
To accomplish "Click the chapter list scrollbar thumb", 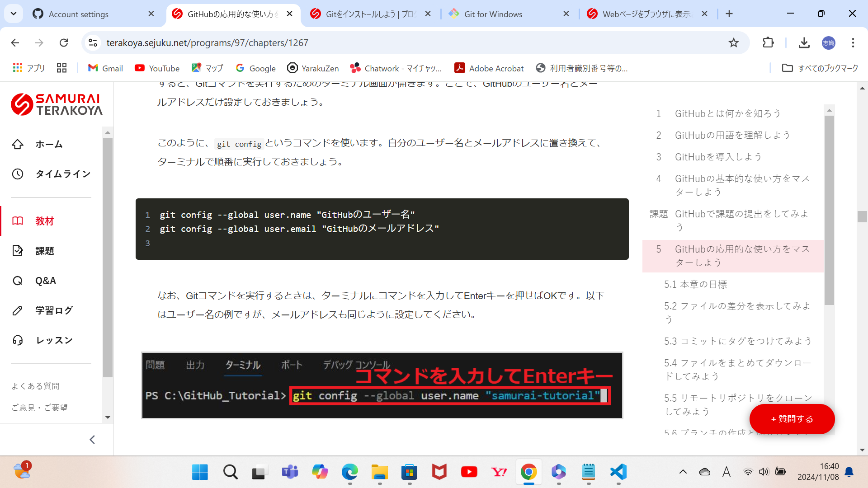I will [x=829, y=210].
